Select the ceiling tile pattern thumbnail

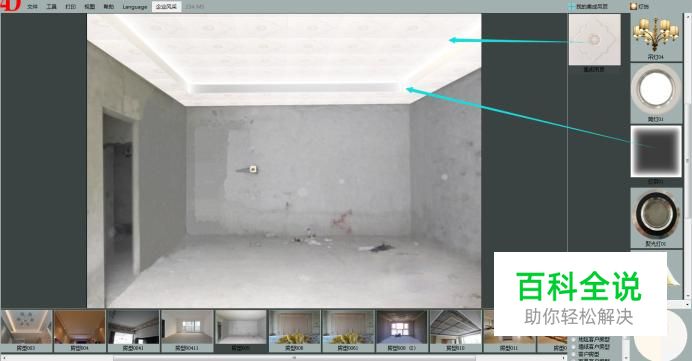[594, 40]
